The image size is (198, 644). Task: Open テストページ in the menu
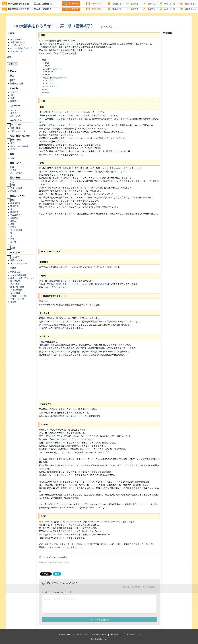tap(16, 52)
